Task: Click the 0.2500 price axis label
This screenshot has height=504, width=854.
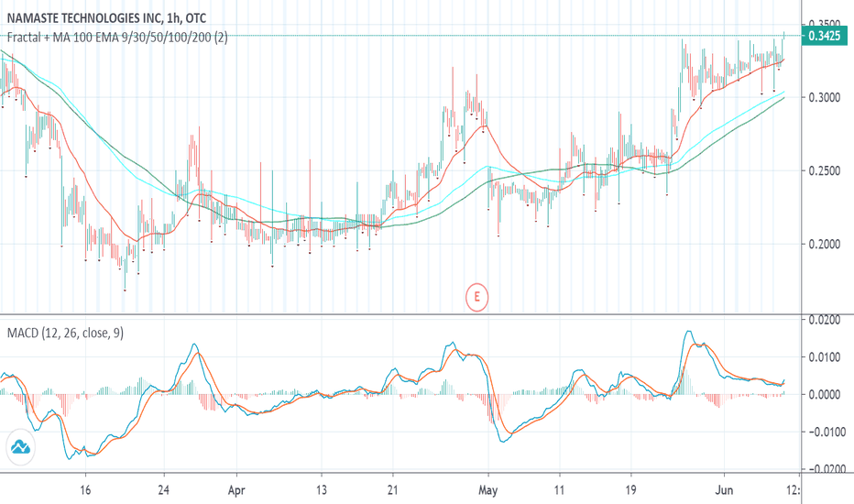Action: [825, 171]
